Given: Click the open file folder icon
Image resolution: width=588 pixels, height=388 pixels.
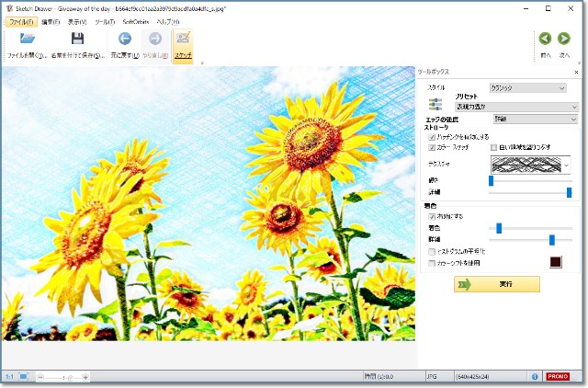Looking at the screenshot, I should pos(28,40).
